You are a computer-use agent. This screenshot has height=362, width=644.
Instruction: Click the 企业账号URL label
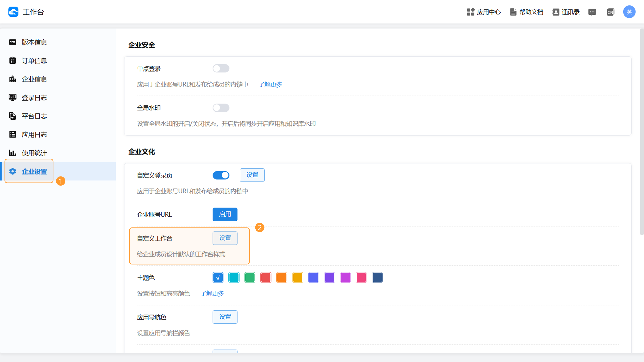point(154,215)
